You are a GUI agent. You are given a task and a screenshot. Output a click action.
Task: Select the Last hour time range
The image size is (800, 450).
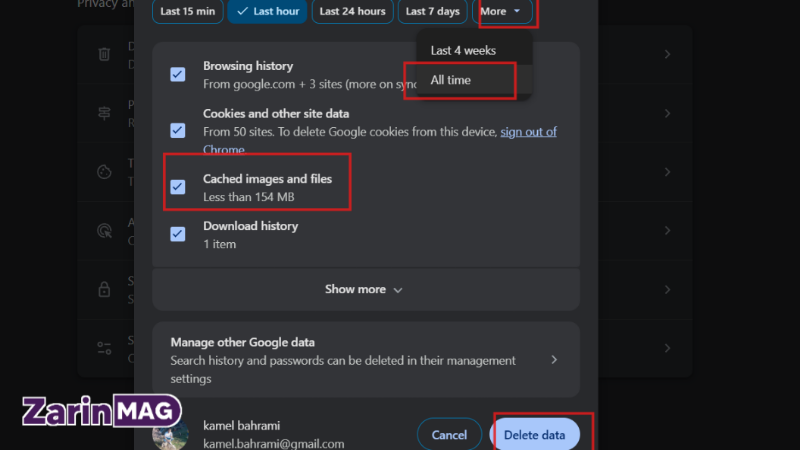267,11
